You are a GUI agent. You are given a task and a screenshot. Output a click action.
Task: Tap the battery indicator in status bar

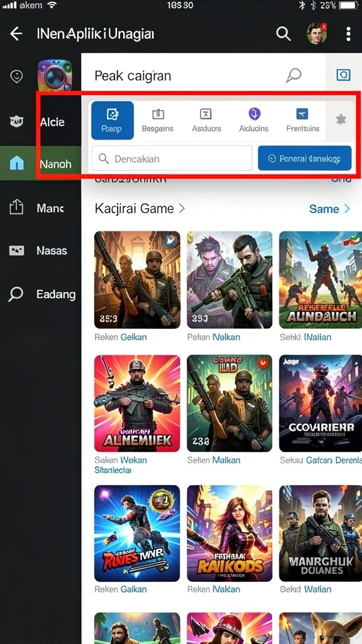click(349, 5)
